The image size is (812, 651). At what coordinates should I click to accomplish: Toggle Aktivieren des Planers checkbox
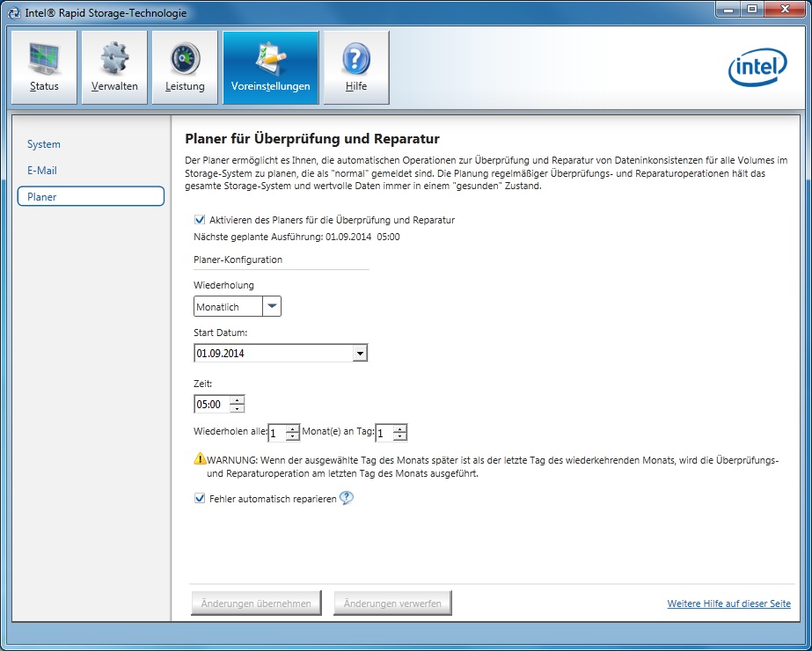click(200, 220)
